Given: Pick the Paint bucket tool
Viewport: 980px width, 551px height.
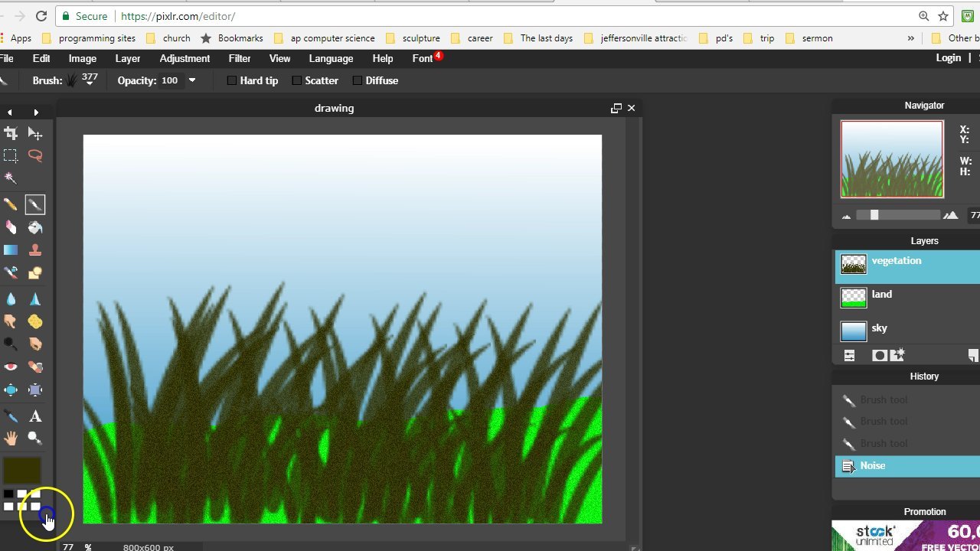Looking at the screenshot, I should [35, 227].
